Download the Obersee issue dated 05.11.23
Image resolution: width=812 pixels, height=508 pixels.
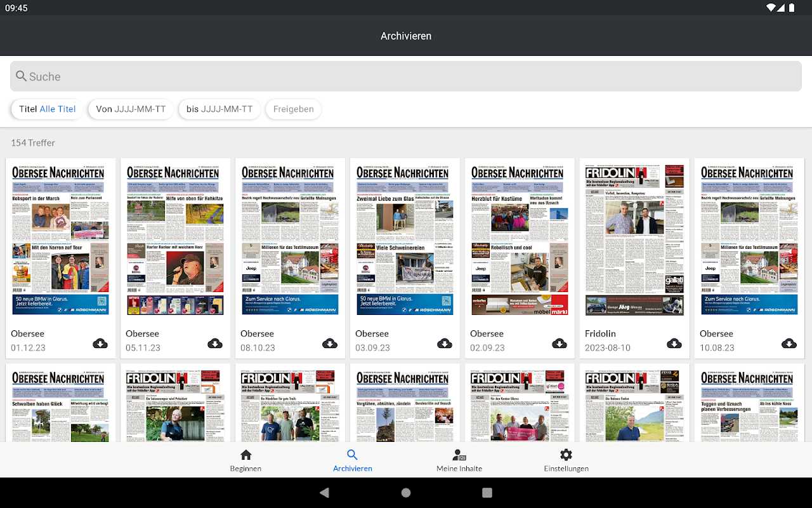[215, 344]
